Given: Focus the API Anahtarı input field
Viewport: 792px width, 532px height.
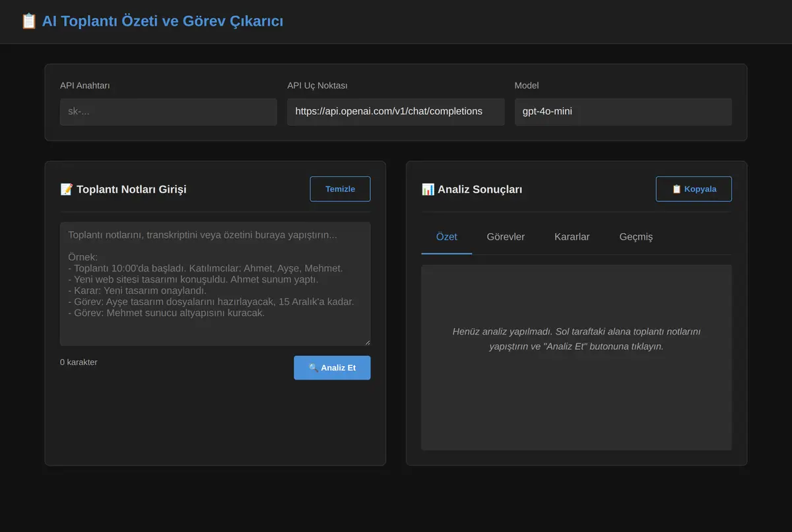Looking at the screenshot, I should click(x=168, y=112).
